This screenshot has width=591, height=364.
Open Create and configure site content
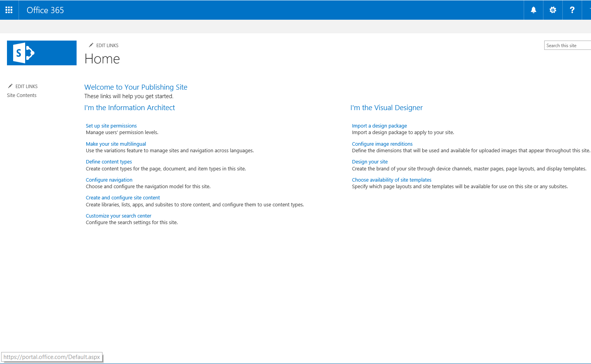click(123, 198)
